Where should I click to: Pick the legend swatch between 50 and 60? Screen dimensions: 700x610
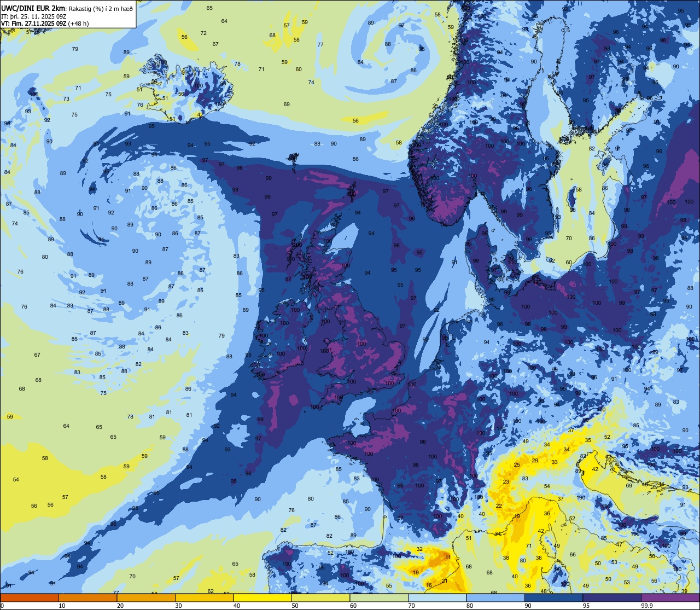pos(320,597)
